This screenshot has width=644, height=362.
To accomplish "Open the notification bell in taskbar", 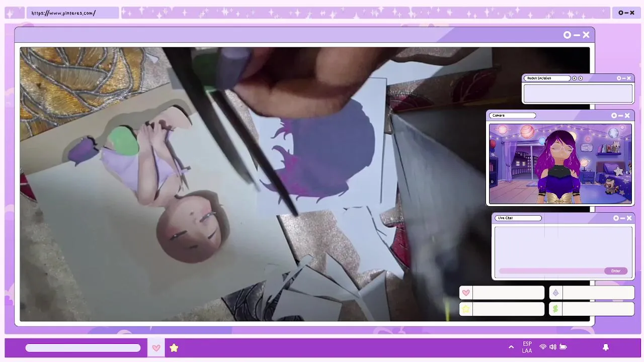I will point(606,347).
